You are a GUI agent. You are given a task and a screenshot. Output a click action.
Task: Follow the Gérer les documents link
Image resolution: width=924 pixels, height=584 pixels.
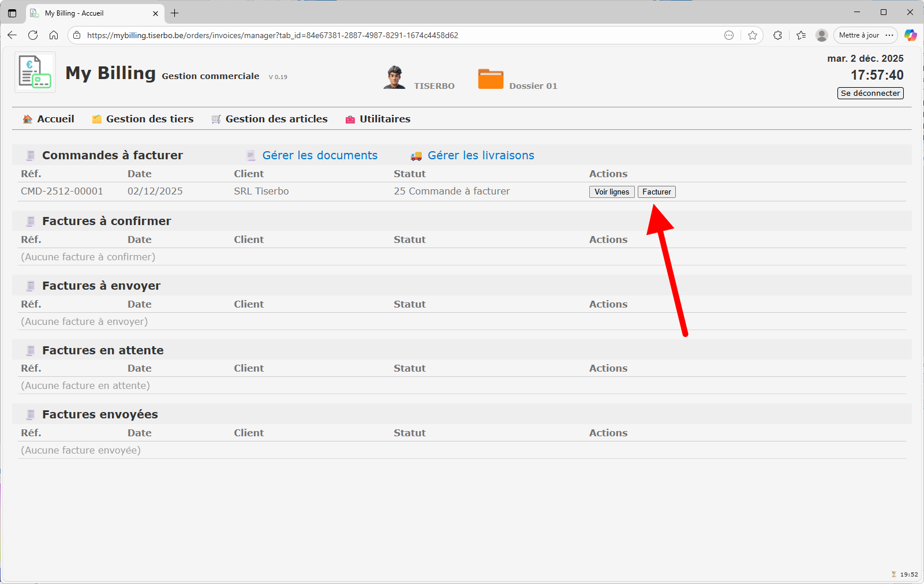pos(320,155)
